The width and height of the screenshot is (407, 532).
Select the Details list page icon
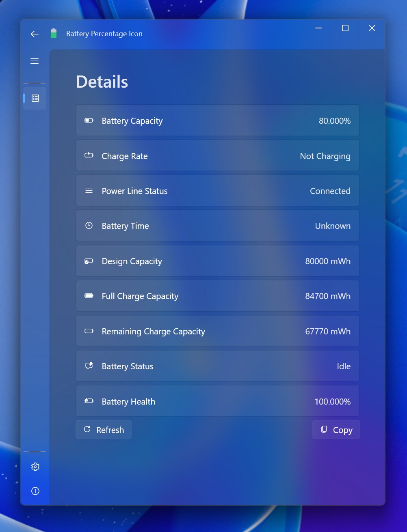[35, 98]
